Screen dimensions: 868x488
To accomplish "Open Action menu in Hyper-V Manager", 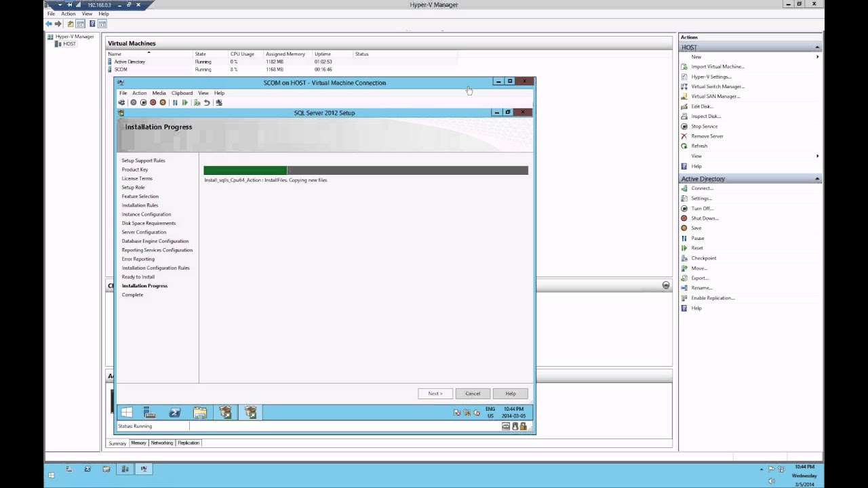I will (x=68, y=14).
